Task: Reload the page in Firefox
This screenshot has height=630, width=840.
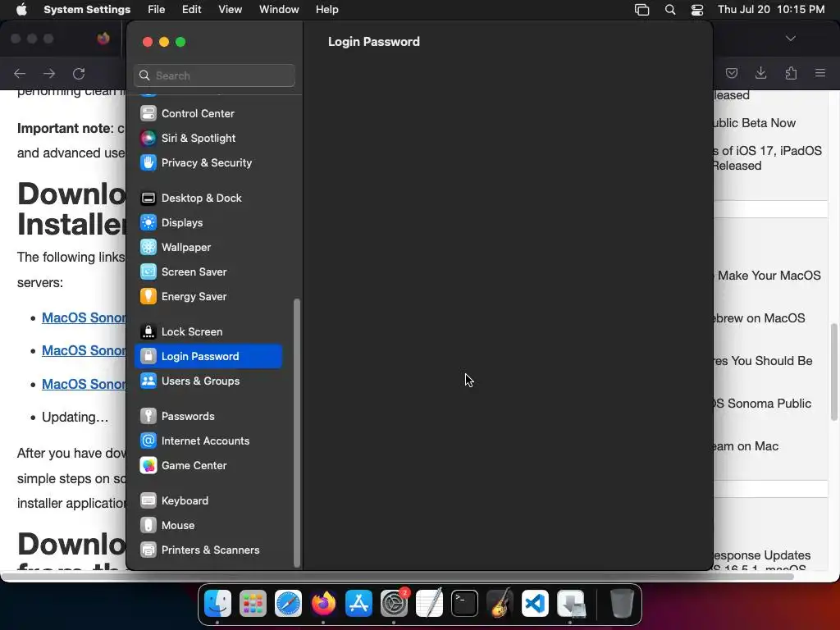Action: [x=80, y=73]
